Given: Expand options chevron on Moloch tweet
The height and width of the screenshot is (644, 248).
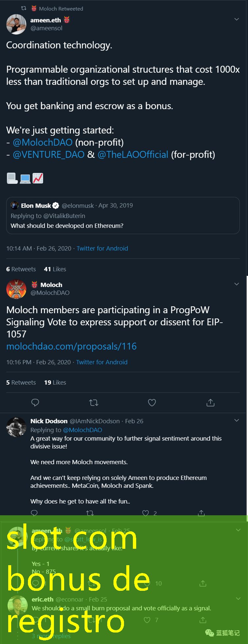Looking at the screenshot, I should pos(236,284).
